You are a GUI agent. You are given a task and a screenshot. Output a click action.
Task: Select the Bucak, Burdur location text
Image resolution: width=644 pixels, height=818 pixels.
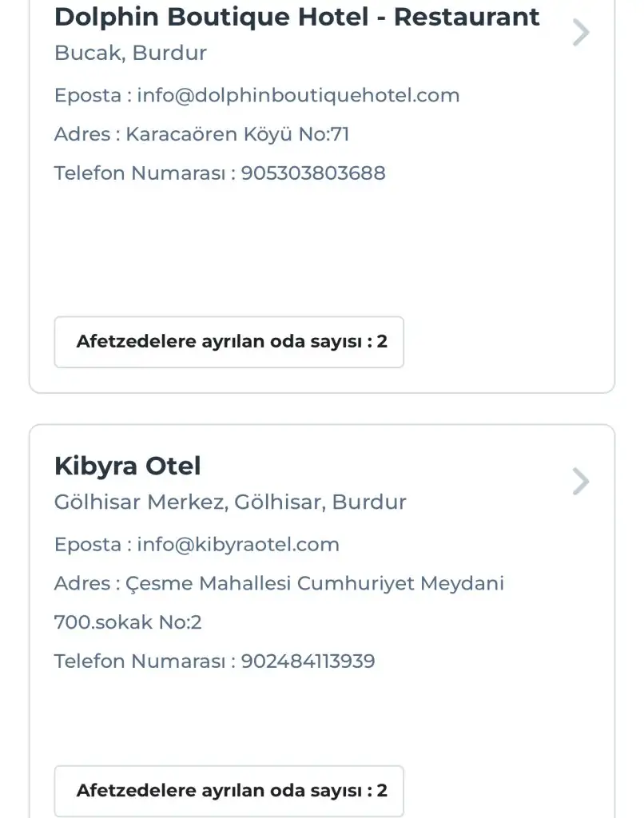click(x=130, y=54)
